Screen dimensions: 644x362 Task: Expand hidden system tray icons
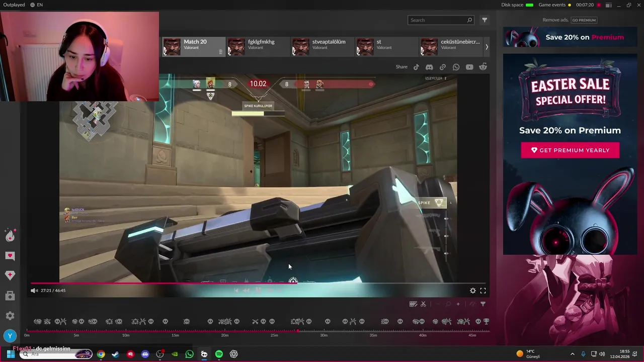(572, 354)
